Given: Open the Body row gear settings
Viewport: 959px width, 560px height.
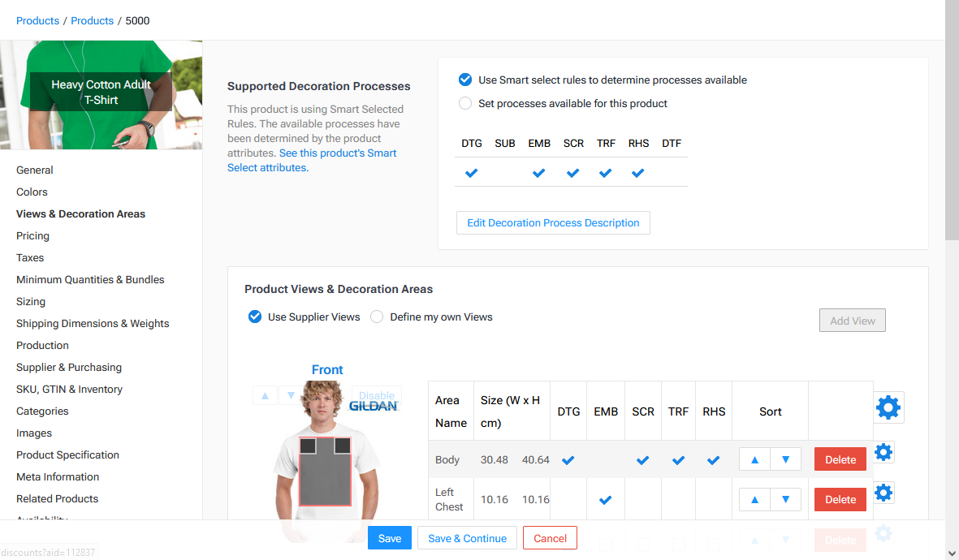Looking at the screenshot, I should click(883, 452).
